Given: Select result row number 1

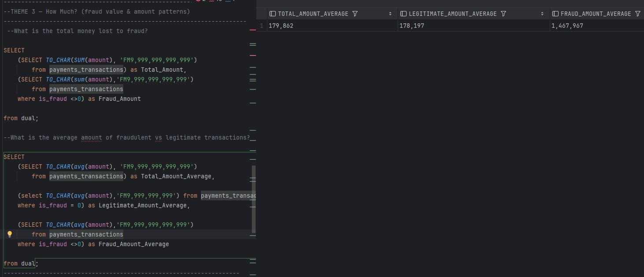Looking at the screenshot, I should pos(262,26).
